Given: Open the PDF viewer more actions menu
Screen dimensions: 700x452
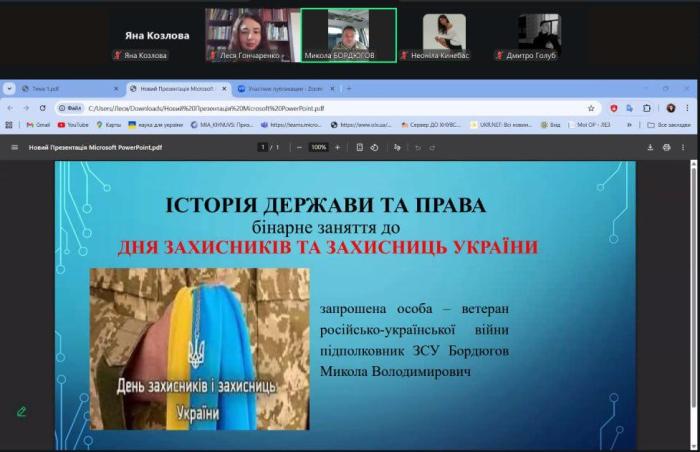Looking at the screenshot, I should pyautogui.click(x=685, y=147).
